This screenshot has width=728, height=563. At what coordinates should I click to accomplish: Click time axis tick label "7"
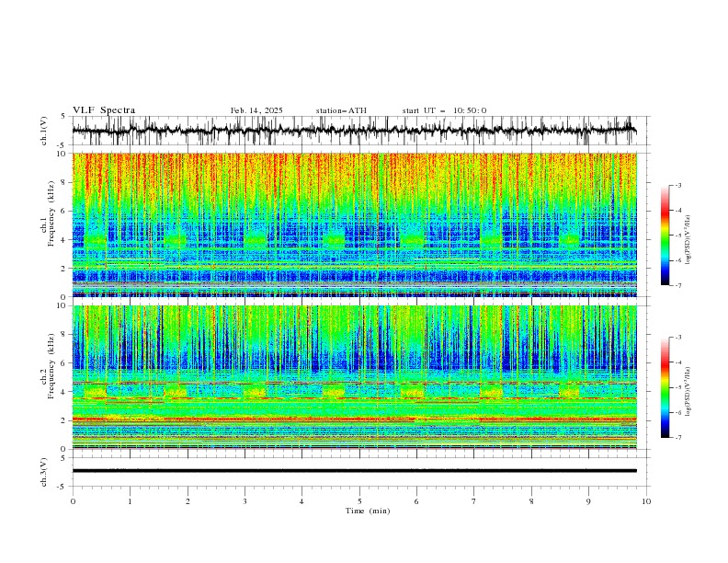coord(474,501)
